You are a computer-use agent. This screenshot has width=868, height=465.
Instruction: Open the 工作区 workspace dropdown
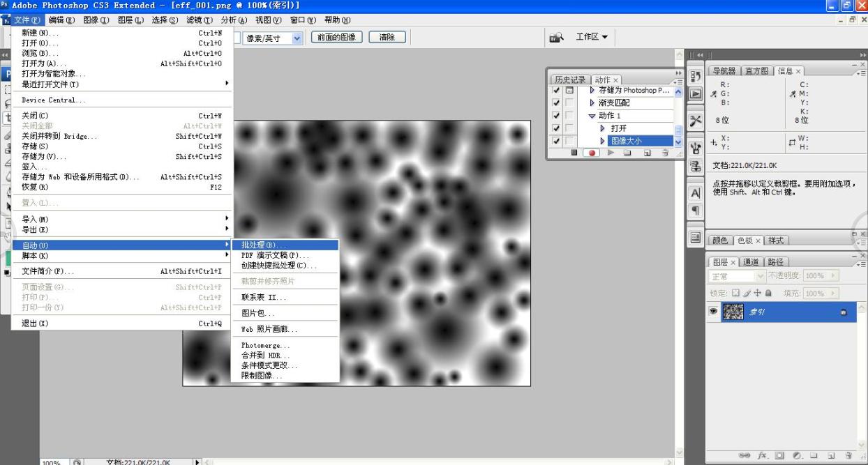click(591, 37)
